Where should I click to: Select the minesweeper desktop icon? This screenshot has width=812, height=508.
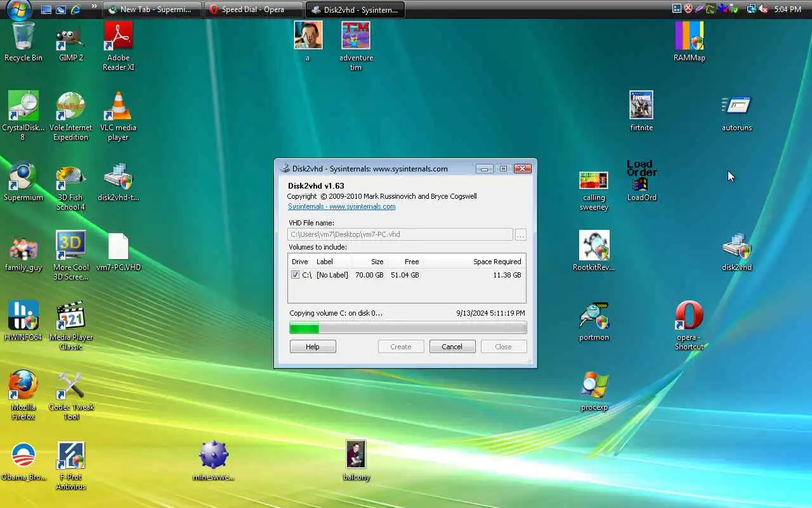coord(214,461)
